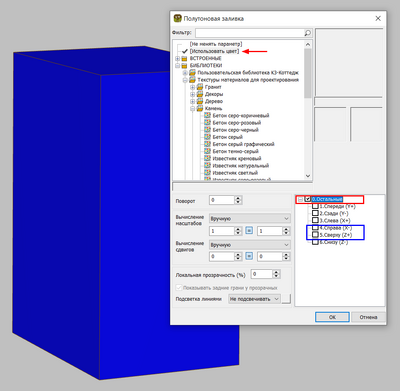Check the 1.Спереди (Y+) checkbox

pyautogui.click(x=315, y=206)
